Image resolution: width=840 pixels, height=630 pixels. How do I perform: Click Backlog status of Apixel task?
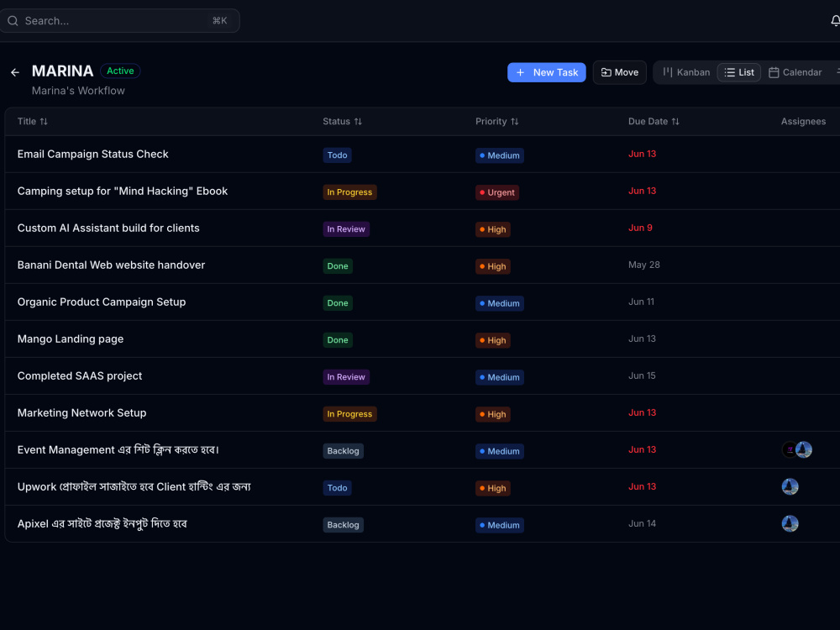tap(343, 525)
